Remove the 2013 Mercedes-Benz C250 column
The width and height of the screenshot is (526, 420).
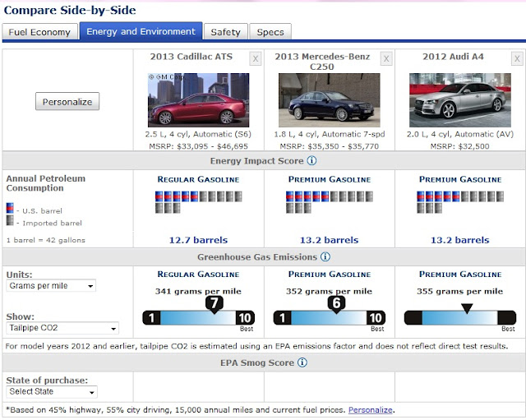pyautogui.click(x=386, y=59)
